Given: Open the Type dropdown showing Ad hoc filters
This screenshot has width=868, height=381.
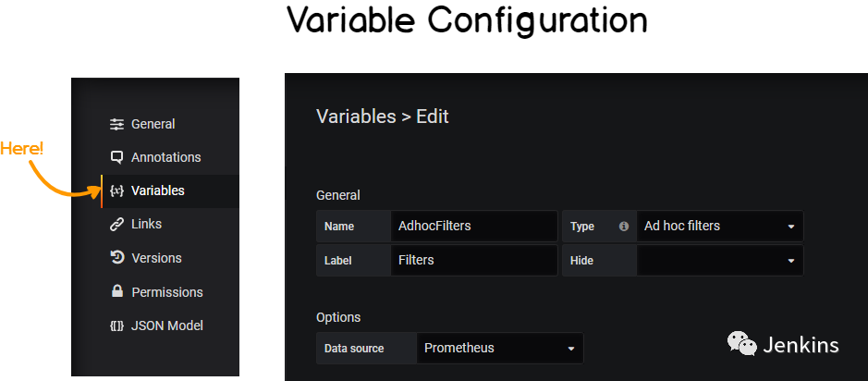Looking at the screenshot, I should [720, 226].
